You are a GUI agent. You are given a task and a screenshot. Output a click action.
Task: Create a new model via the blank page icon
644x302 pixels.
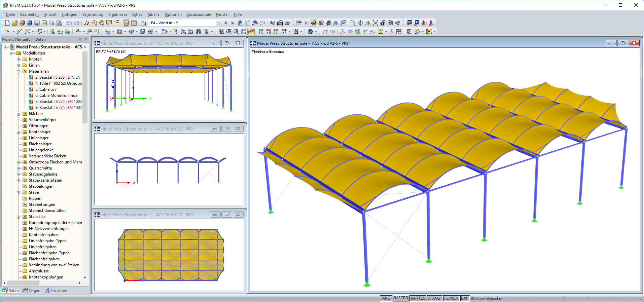coord(7,23)
